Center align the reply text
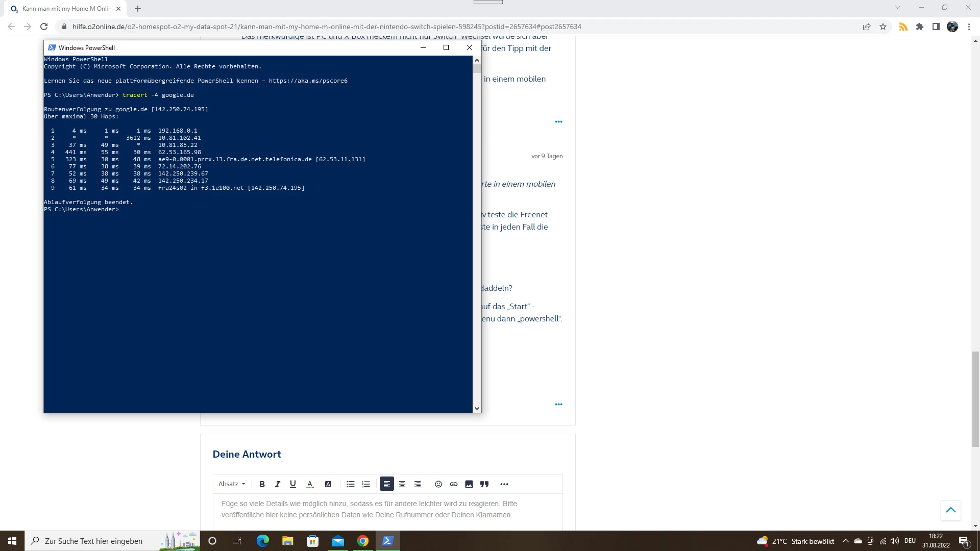 [x=402, y=484]
